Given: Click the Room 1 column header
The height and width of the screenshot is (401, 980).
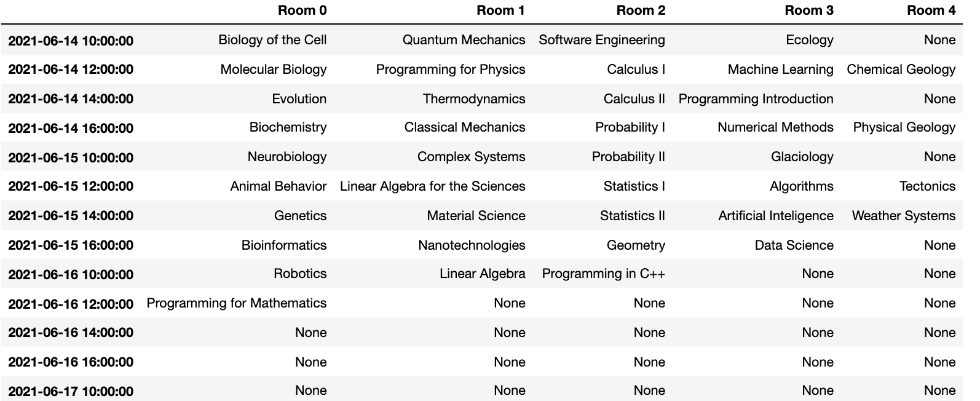Looking at the screenshot, I should click(500, 10).
